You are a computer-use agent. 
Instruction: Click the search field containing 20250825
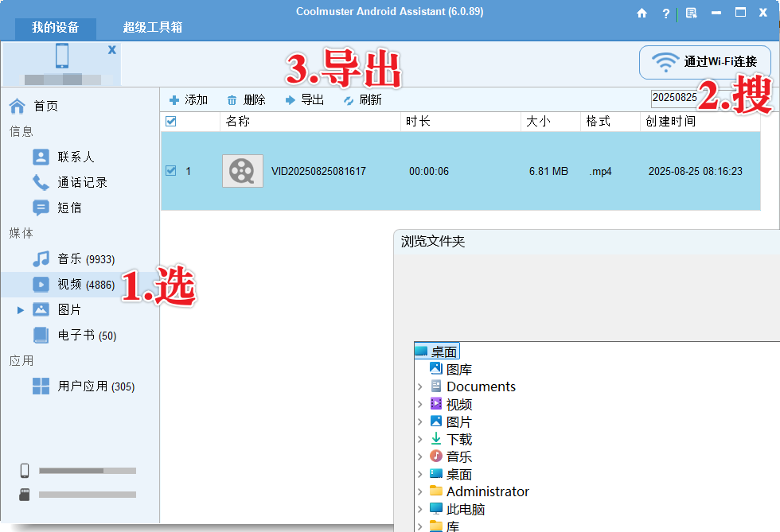click(x=673, y=98)
